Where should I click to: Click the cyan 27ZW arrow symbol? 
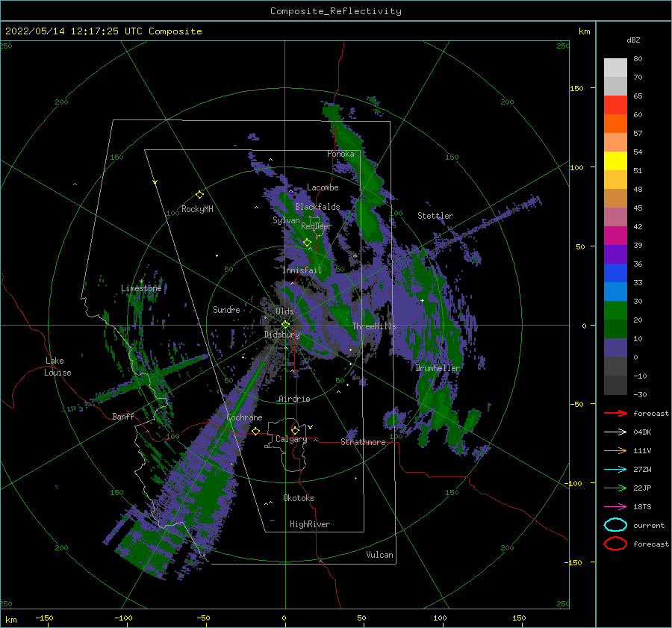click(615, 470)
